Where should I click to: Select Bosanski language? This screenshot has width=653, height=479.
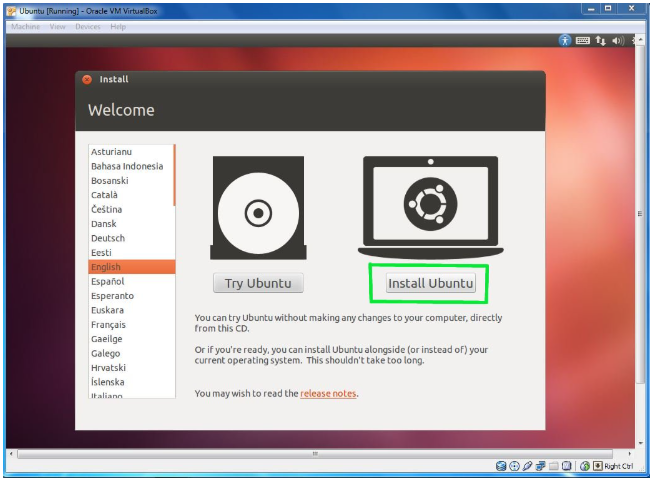(x=131, y=180)
